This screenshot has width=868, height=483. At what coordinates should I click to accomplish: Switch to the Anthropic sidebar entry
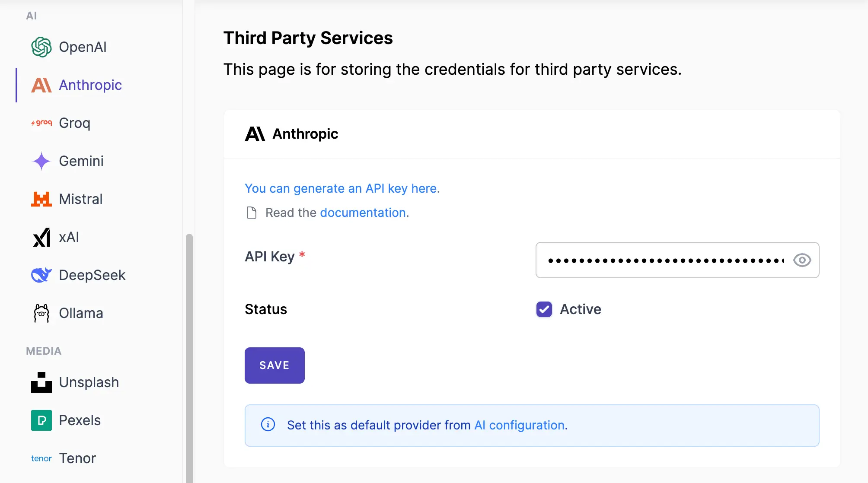point(90,85)
